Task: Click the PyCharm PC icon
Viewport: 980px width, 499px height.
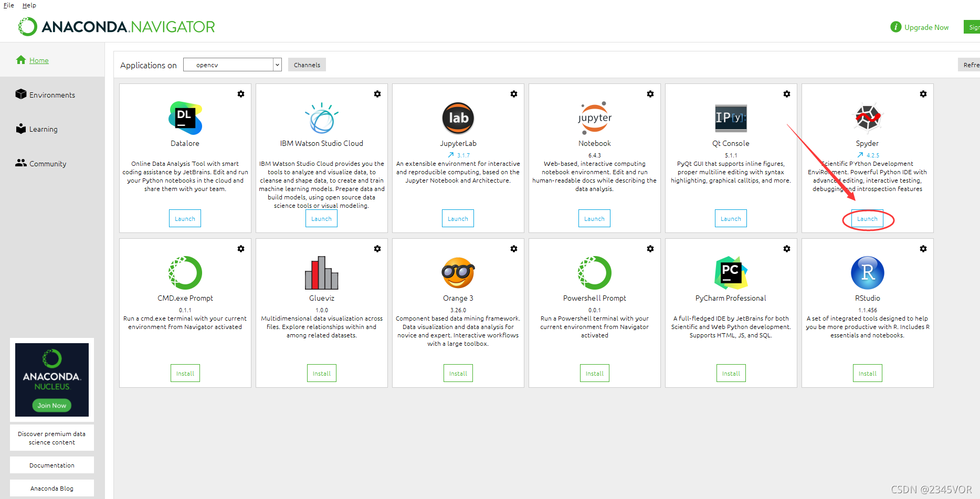Action: [731, 273]
